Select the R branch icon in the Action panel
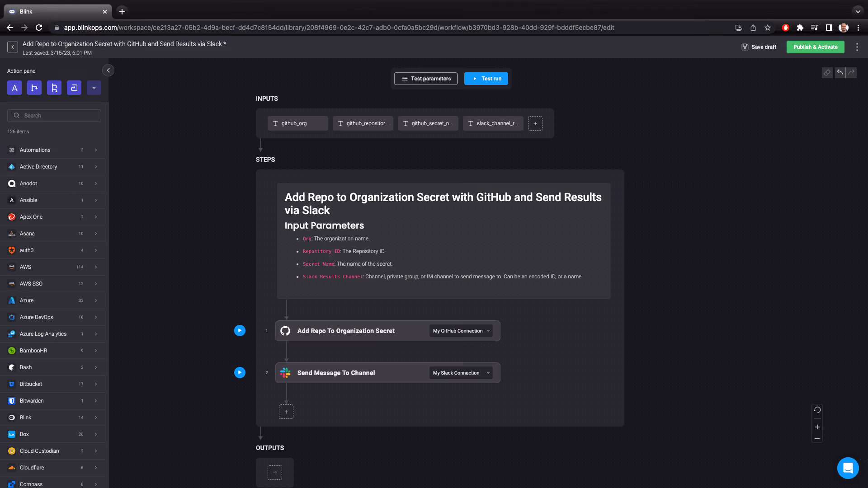The width and height of the screenshot is (868, 488). [x=54, y=88]
